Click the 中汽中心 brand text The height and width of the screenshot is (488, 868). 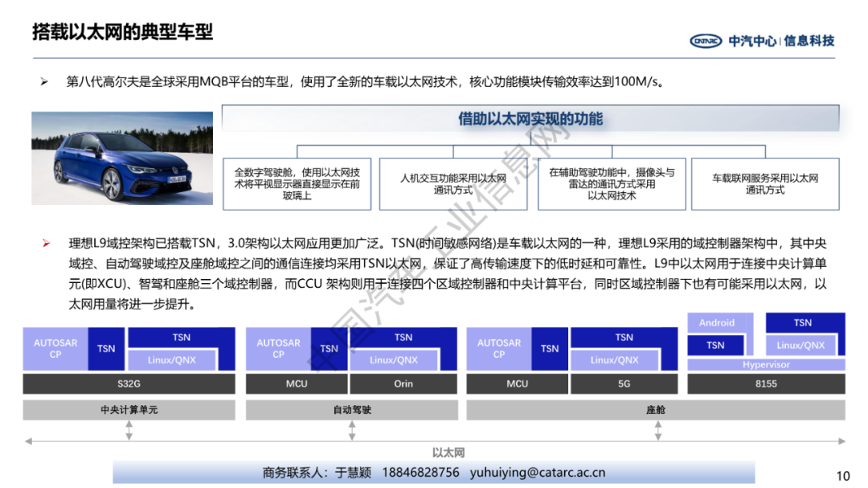pyautogui.click(x=752, y=41)
